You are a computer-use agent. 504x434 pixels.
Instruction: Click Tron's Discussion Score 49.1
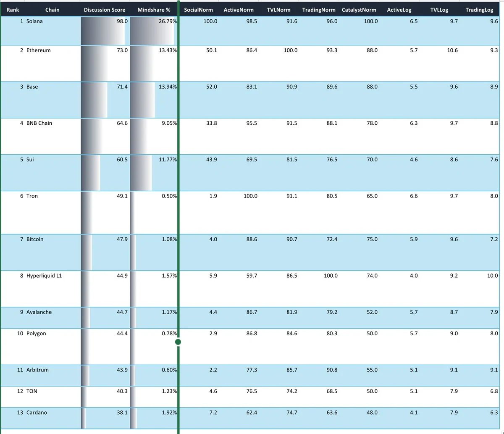click(x=122, y=196)
